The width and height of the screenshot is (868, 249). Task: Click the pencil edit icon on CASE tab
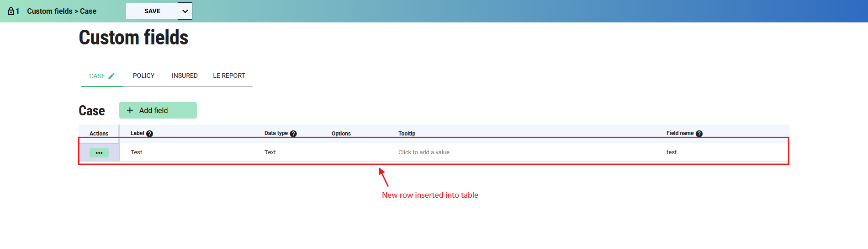[111, 76]
